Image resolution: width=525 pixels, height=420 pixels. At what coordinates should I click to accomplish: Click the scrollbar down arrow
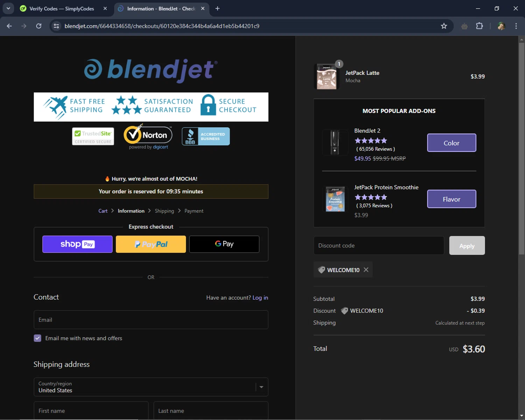coord(521,416)
